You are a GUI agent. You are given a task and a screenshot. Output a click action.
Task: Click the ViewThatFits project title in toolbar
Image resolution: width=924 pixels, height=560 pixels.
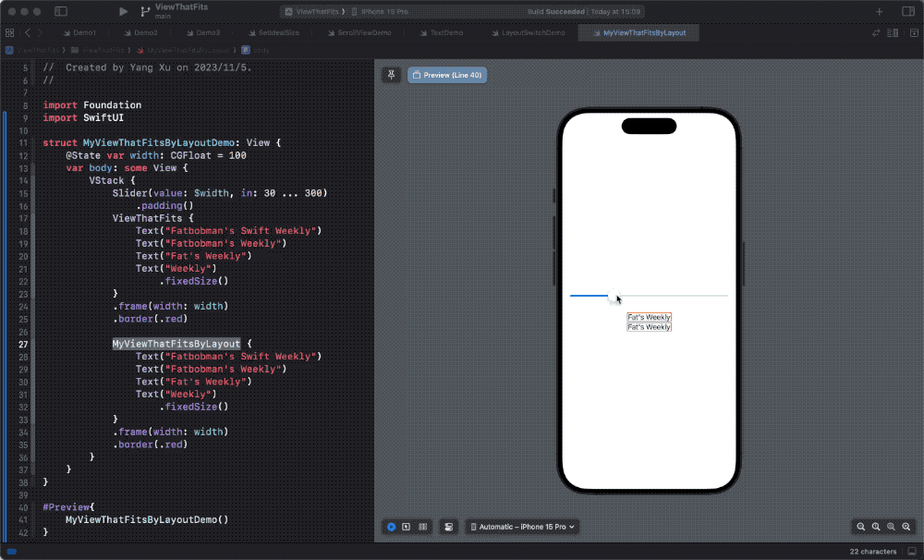181,7
